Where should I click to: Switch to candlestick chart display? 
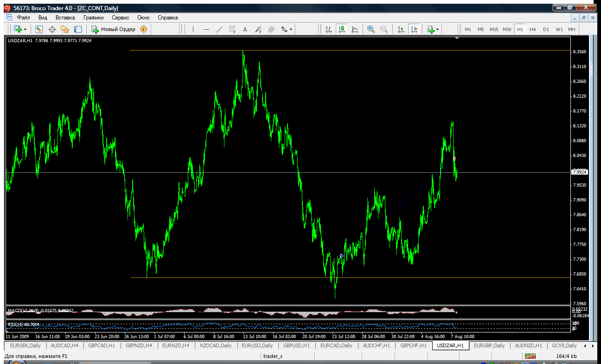coord(342,29)
